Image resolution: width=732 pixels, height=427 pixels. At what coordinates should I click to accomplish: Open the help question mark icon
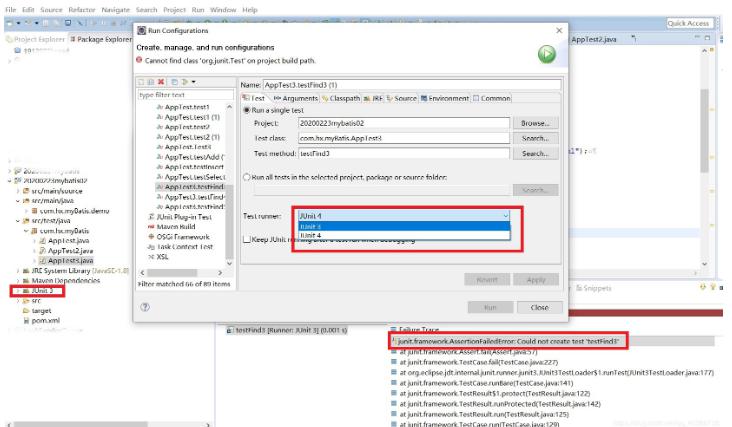pos(145,307)
